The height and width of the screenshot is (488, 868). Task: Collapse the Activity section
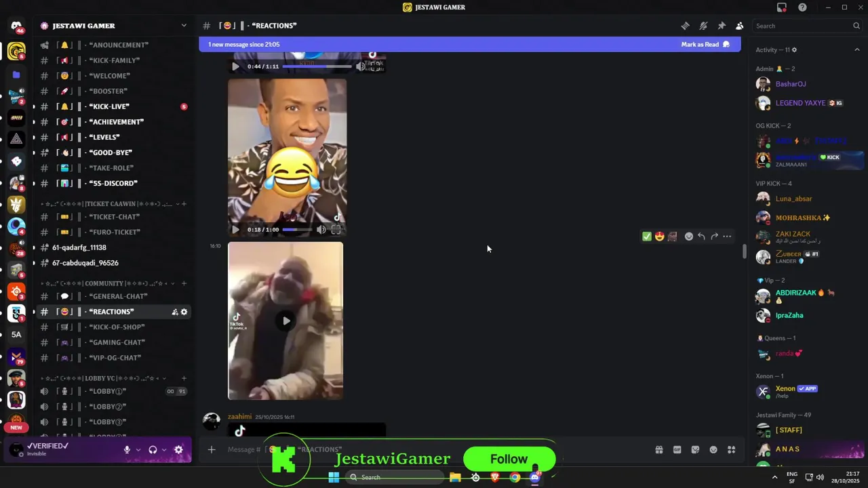(x=857, y=49)
